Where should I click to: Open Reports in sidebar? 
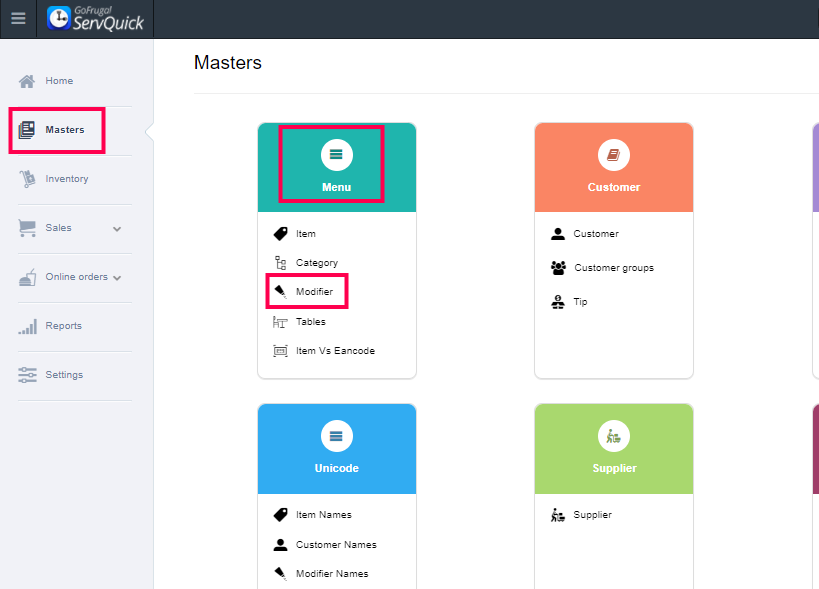[x=64, y=326]
